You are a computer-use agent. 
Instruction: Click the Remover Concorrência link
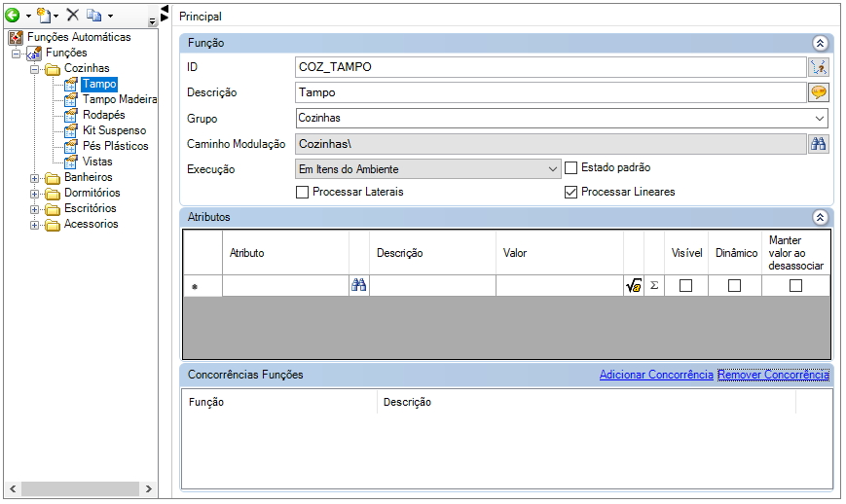[x=773, y=375]
